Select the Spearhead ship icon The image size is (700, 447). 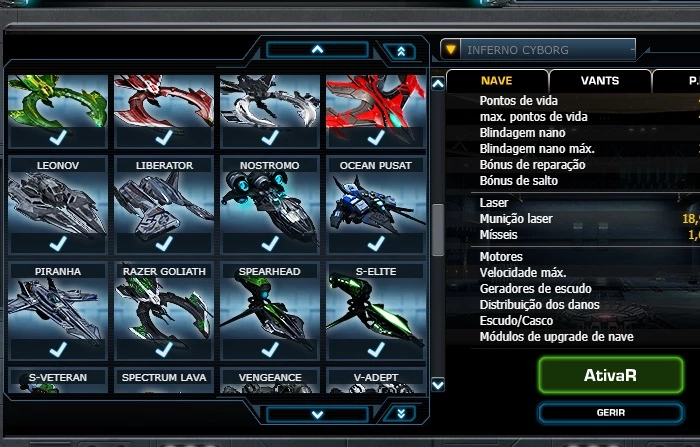tap(270, 311)
